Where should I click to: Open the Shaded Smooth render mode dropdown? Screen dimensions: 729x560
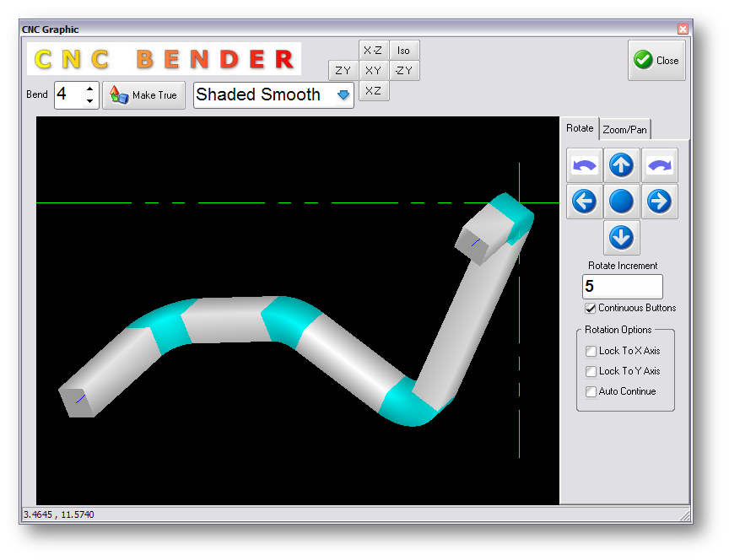(343, 95)
